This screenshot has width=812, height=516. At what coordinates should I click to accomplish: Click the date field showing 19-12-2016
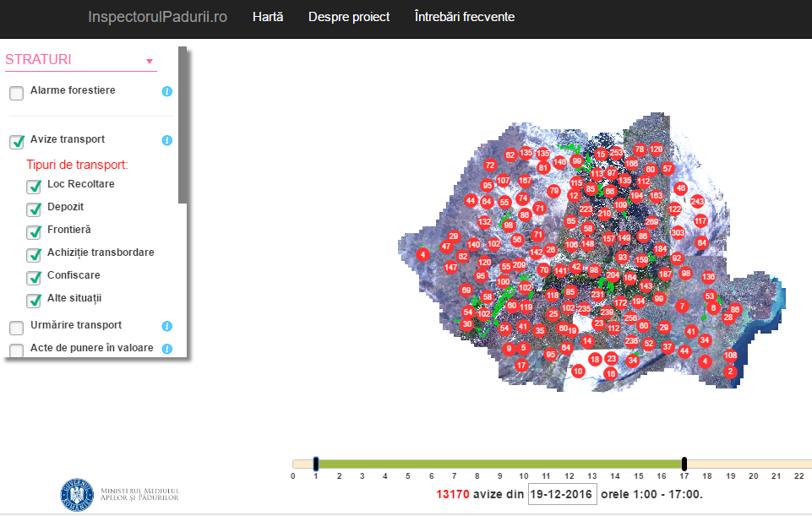pyautogui.click(x=562, y=494)
